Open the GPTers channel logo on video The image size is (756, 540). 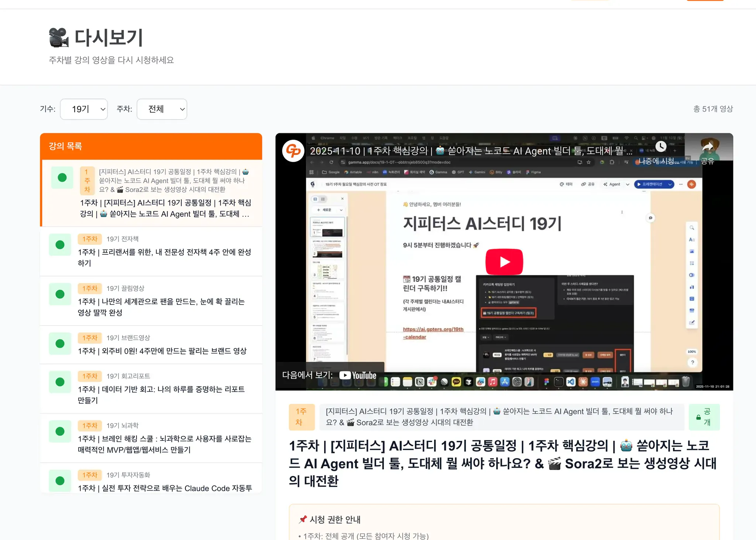click(293, 151)
